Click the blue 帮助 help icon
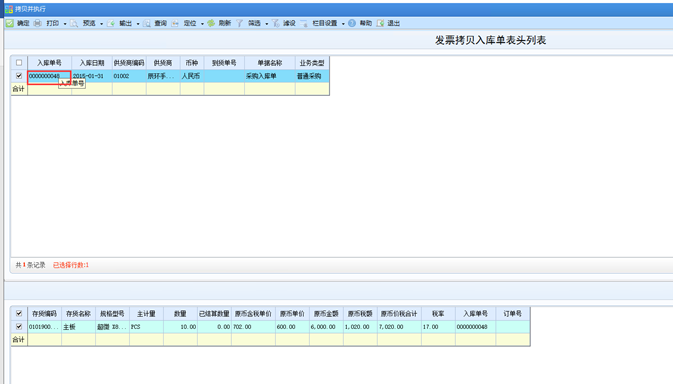 coord(352,23)
